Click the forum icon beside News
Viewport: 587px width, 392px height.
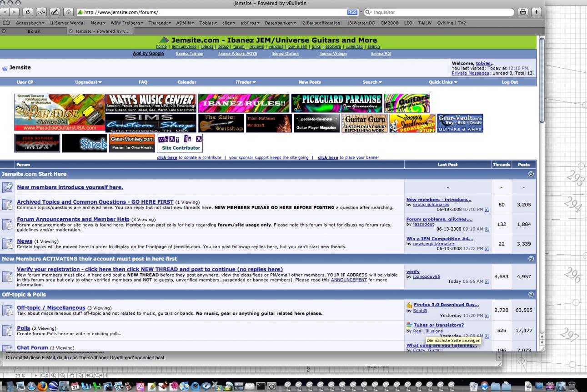(7, 243)
